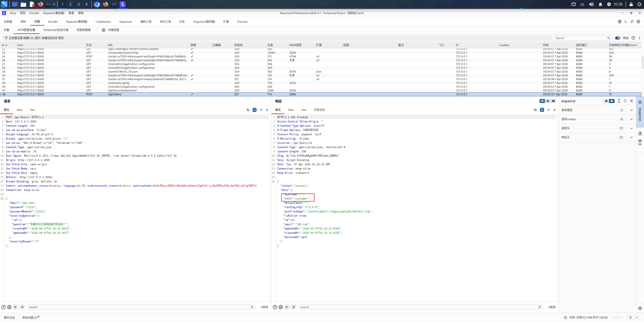Screen dimensions: 644x322
Task: Open the 事件日志 event log
Action: tap(9, 318)
